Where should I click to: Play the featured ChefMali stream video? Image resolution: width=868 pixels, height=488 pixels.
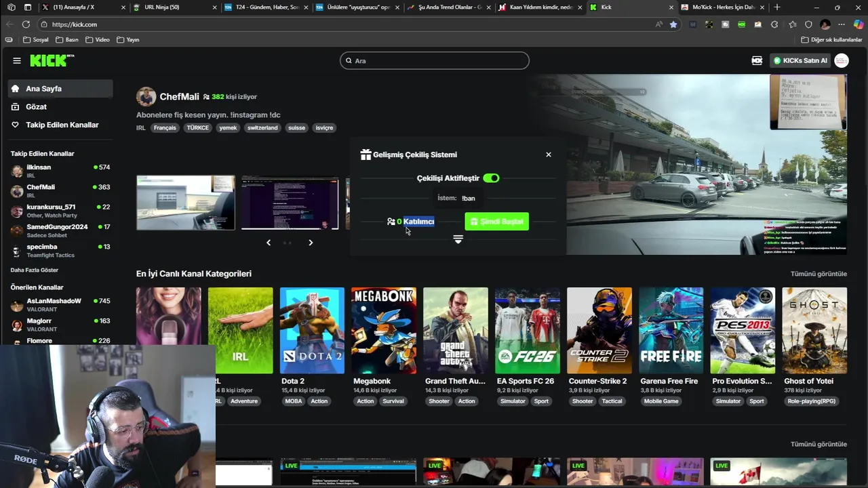pos(707,165)
